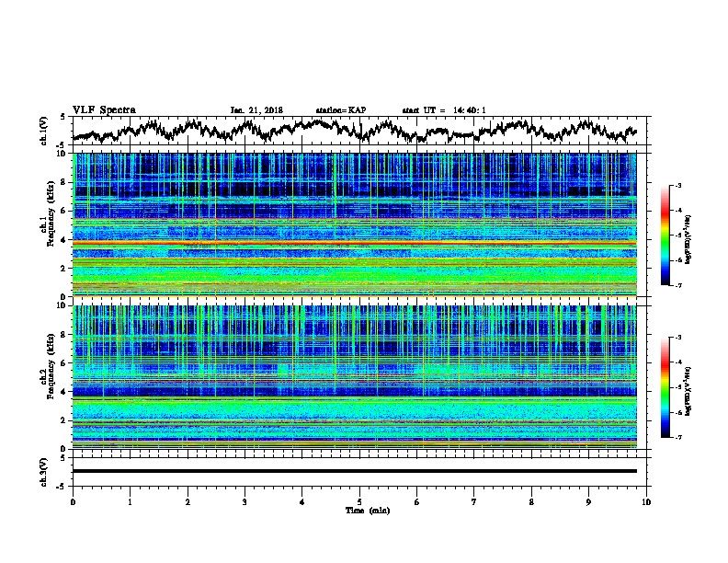The height and width of the screenshot is (563, 728).
Task: Click the ch.2 spectrogram plot area
Action: coord(355,377)
